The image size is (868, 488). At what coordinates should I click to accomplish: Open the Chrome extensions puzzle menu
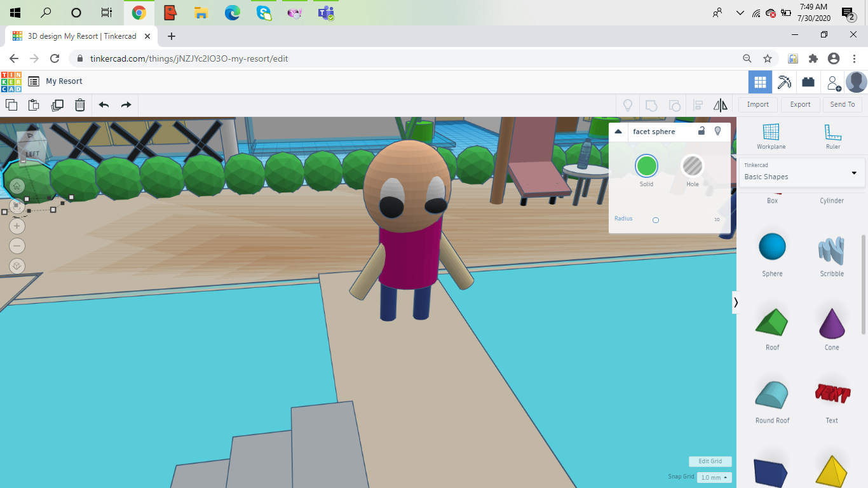[813, 58]
